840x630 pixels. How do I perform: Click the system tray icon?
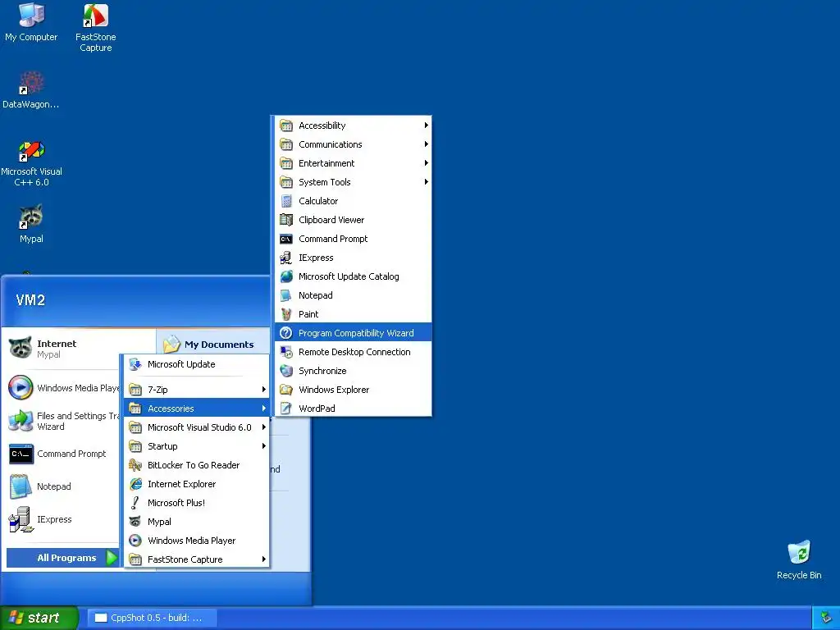click(827, 619)
